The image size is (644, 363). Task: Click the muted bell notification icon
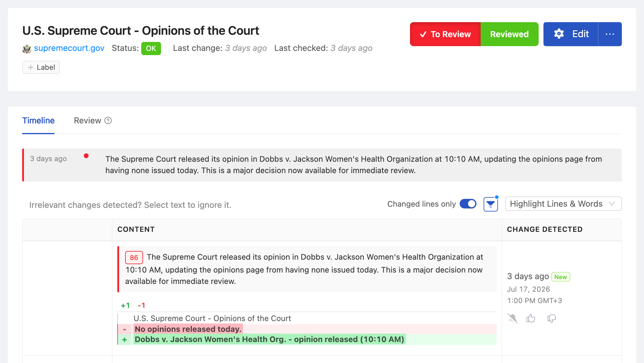pyautogui.click(x=512, y=318)
